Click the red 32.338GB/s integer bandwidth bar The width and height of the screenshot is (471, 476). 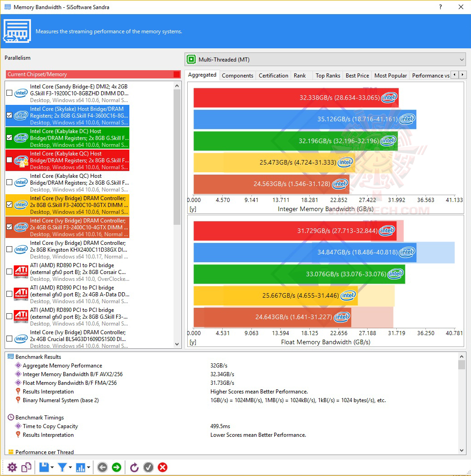(x=296, y=98)
